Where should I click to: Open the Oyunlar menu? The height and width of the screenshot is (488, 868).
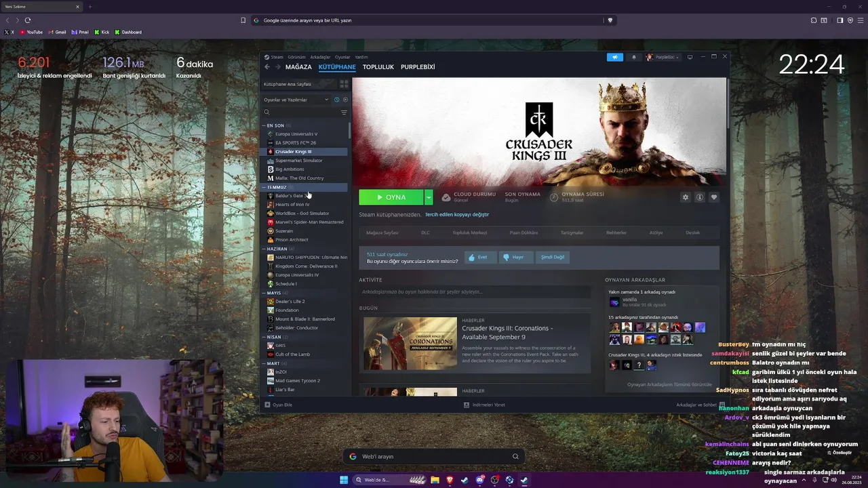342,57
